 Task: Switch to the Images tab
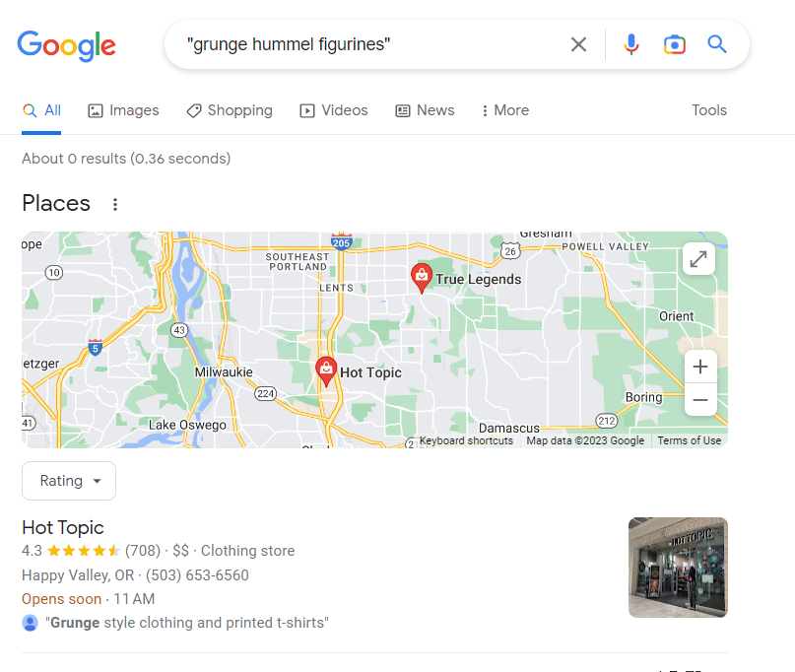click(123, 110)
